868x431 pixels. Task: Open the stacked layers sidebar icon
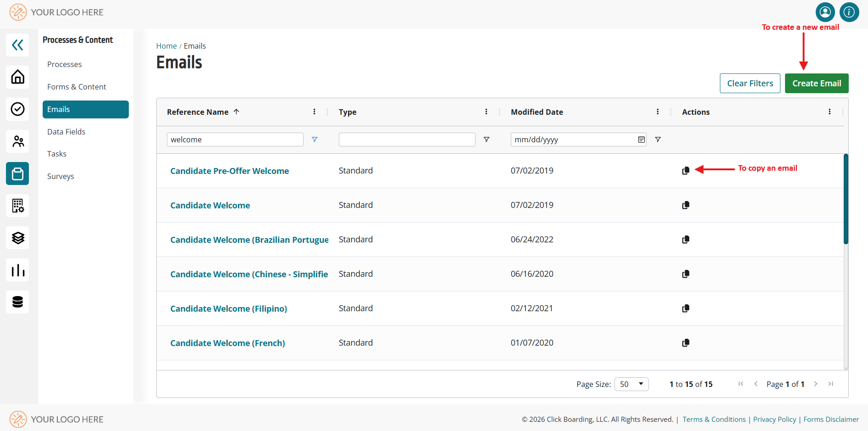(x=17, y=238)
